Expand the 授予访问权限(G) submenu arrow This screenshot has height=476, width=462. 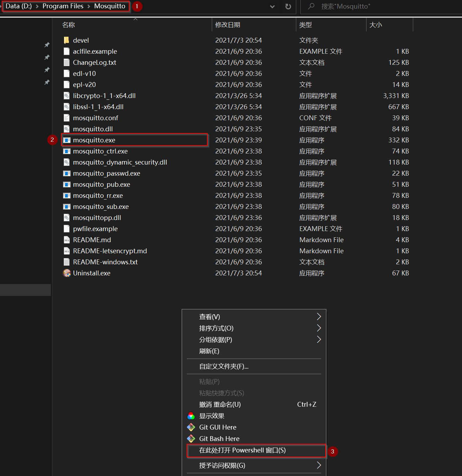point(319,465)
